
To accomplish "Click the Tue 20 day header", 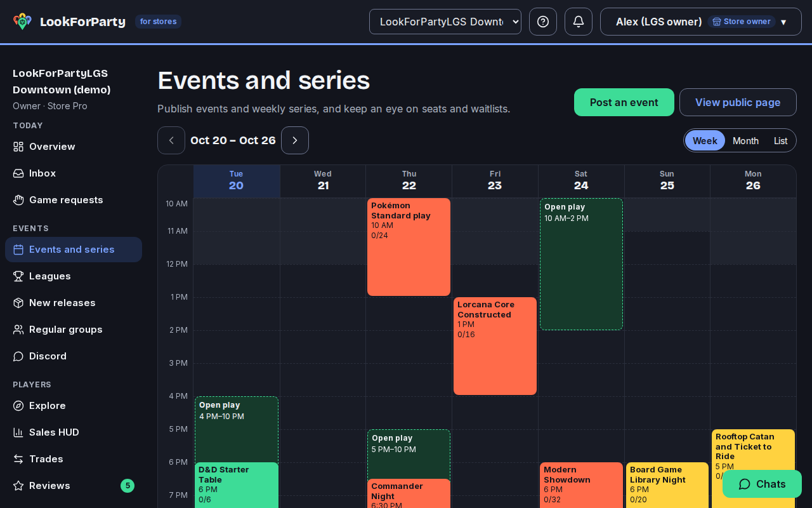I will 236,181.
